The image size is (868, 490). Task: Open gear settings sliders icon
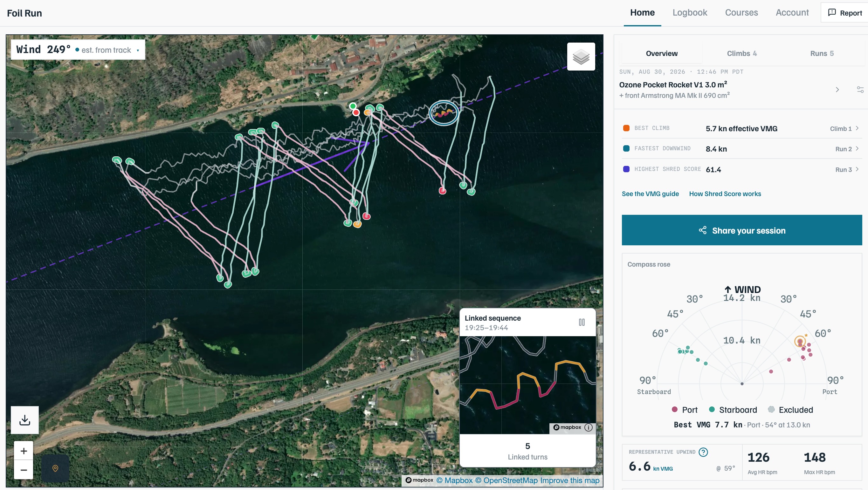860,90
